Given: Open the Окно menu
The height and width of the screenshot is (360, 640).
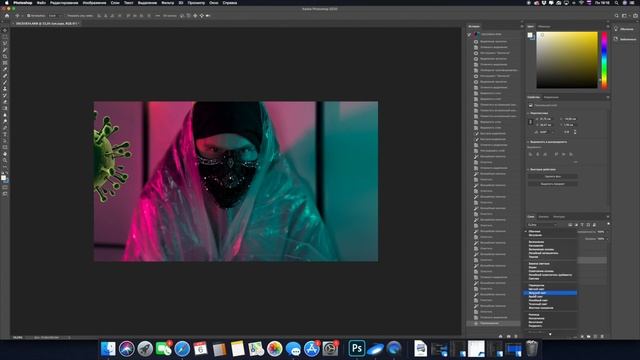Looking at the screenshot, I should [213, 3].
